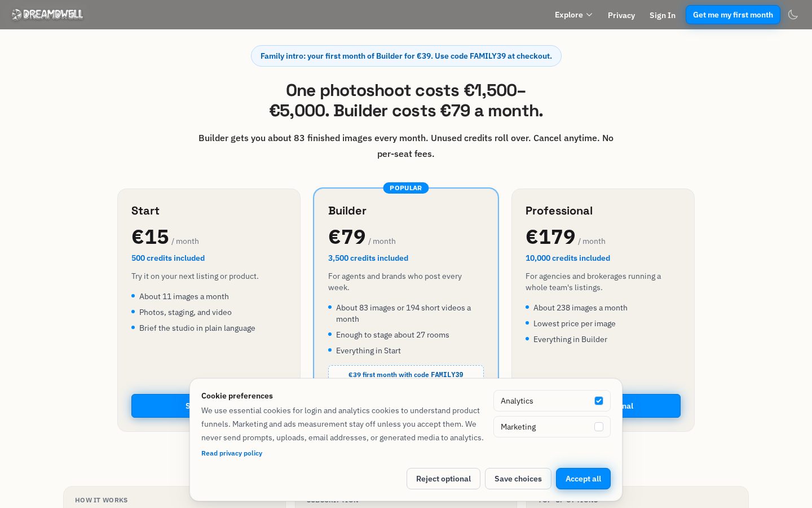Click 'Enough to stage about 27 rooms'

click(x=392, y=335)
